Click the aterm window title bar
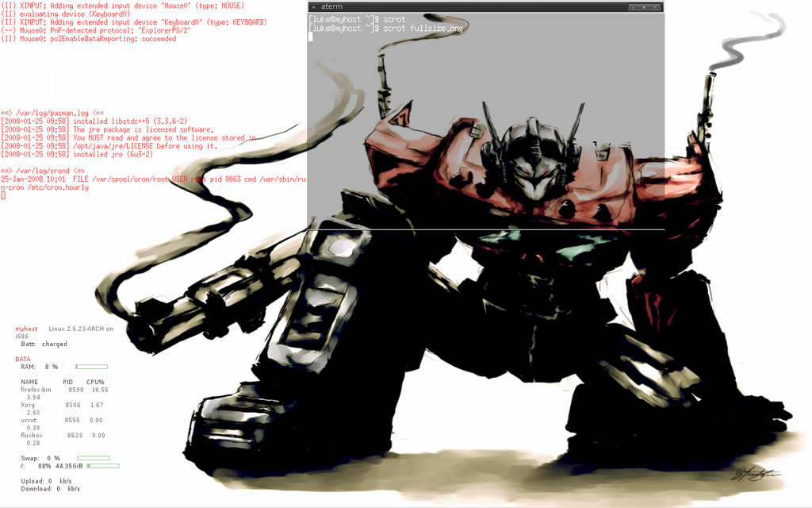This screenshot has width=812, height=508. [x=476, y=7]
